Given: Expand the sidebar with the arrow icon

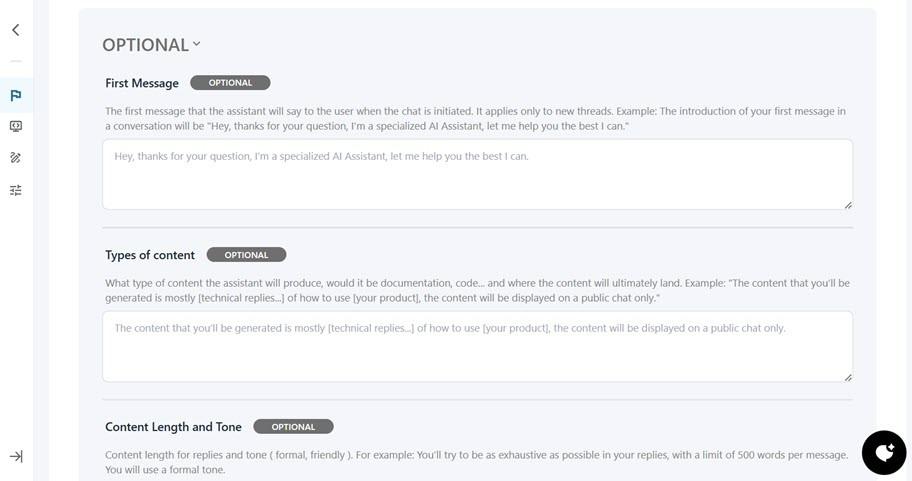Looking at the screenshot, I should [x=16, y=456].
